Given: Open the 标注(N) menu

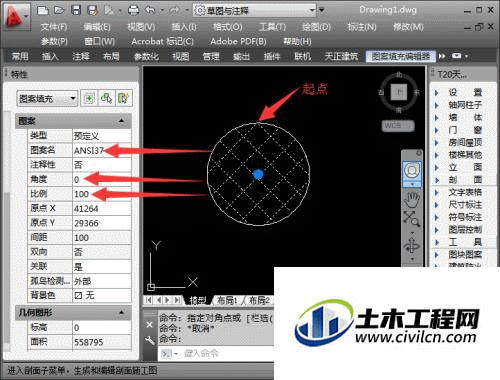Looking at the screenshot, I should point(362,27).
